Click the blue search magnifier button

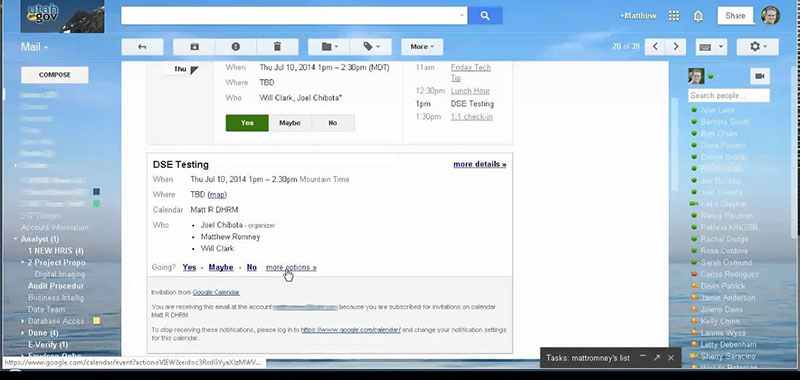(485, 16)
